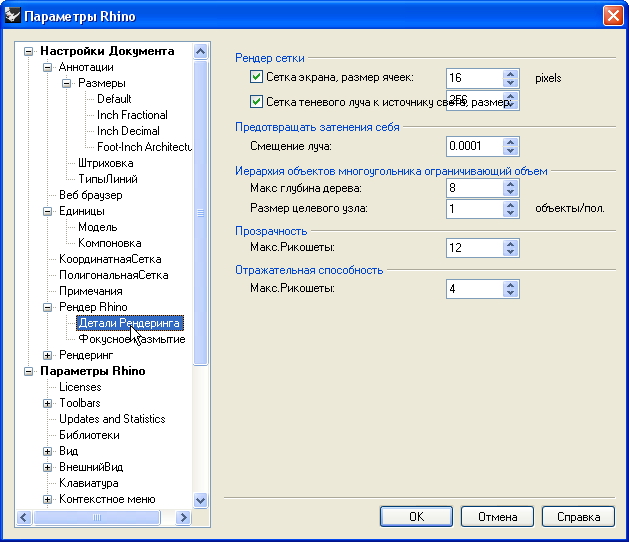Image resolution: width=629 pixels, height=542 pixels.
Task: Toggle the Сетка теневого луча checkbox
Action: (x=256, y=101)
